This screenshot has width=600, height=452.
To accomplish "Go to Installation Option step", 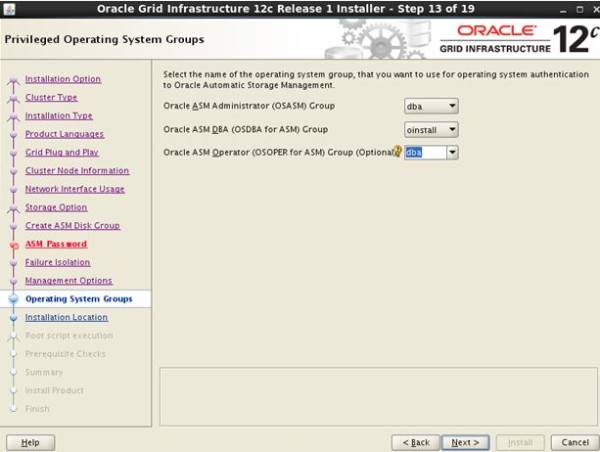I will (x=63, y=79).
